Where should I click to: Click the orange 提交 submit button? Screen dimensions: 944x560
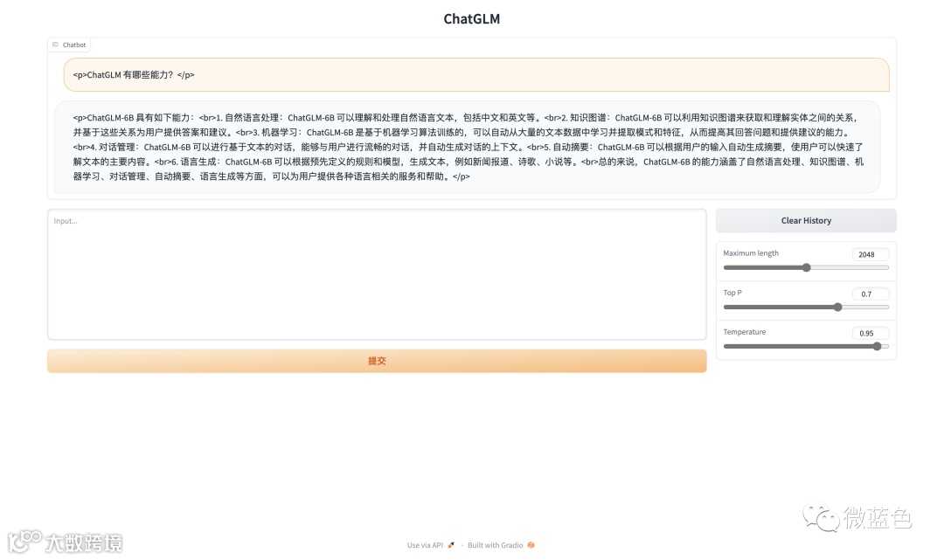click(377, 361)
